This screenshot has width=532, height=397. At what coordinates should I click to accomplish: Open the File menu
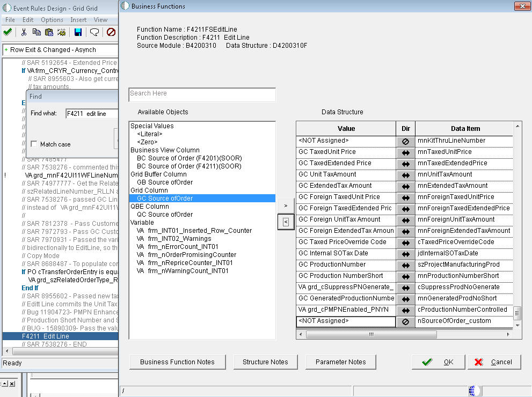(x=10, y=20)
